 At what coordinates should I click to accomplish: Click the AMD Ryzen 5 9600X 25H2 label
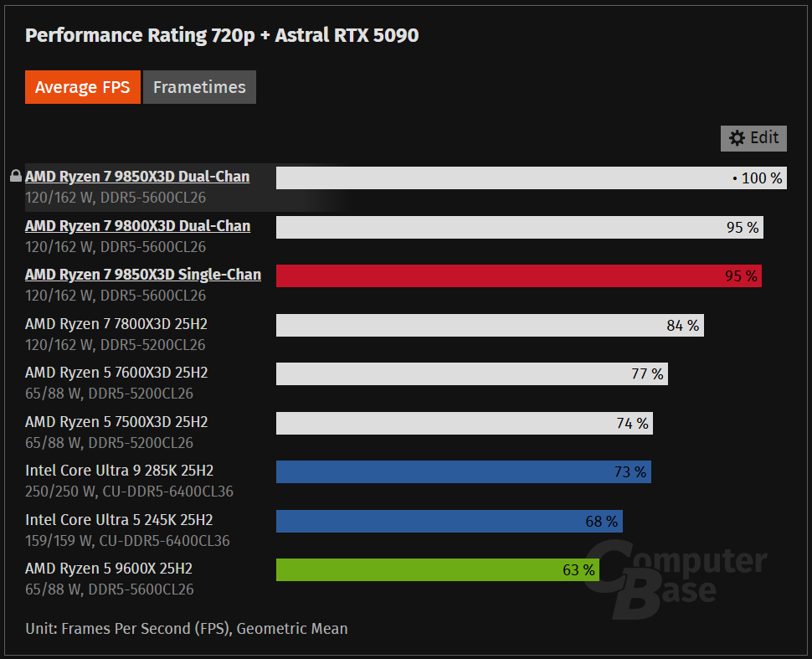tap(109, 569)
